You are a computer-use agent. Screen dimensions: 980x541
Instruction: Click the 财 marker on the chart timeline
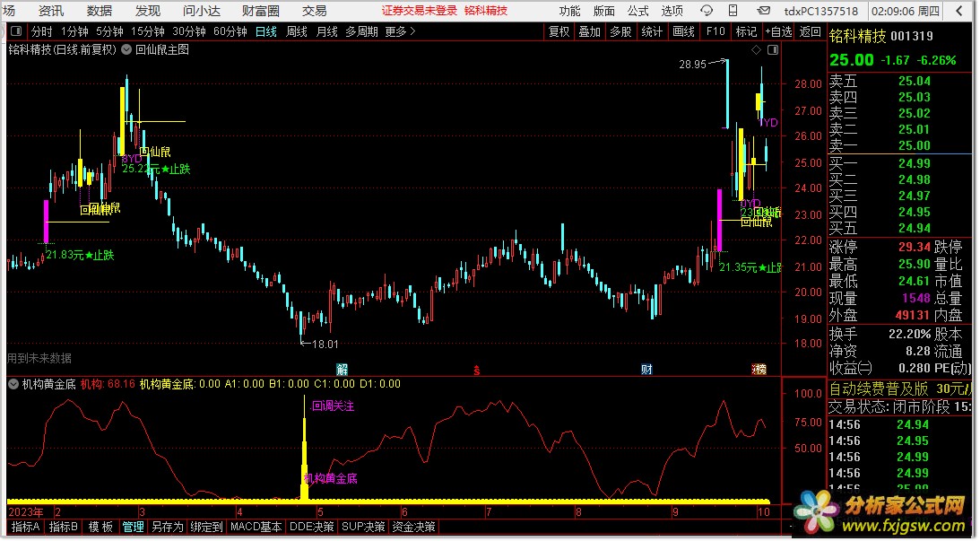[646, 369]
